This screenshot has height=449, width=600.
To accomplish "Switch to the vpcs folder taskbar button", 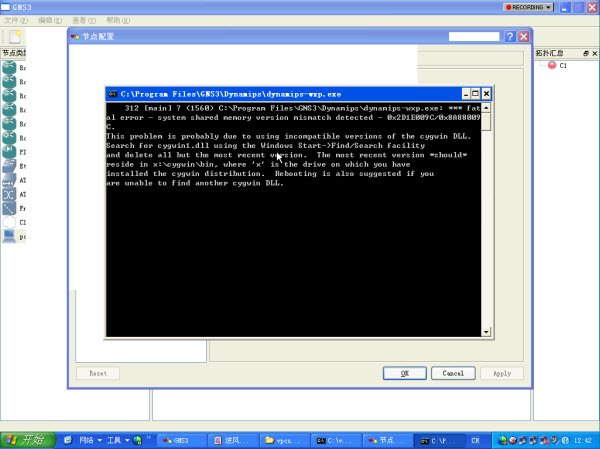I will (x=284, y=441).
